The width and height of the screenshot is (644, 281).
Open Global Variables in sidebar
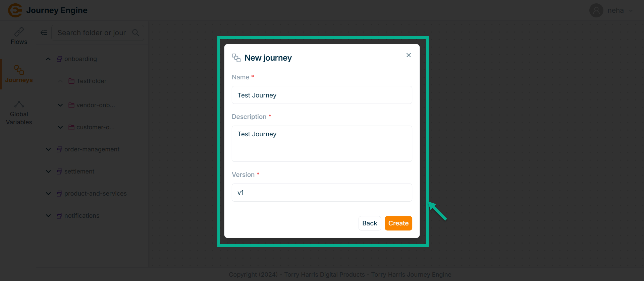click(19, 113)
